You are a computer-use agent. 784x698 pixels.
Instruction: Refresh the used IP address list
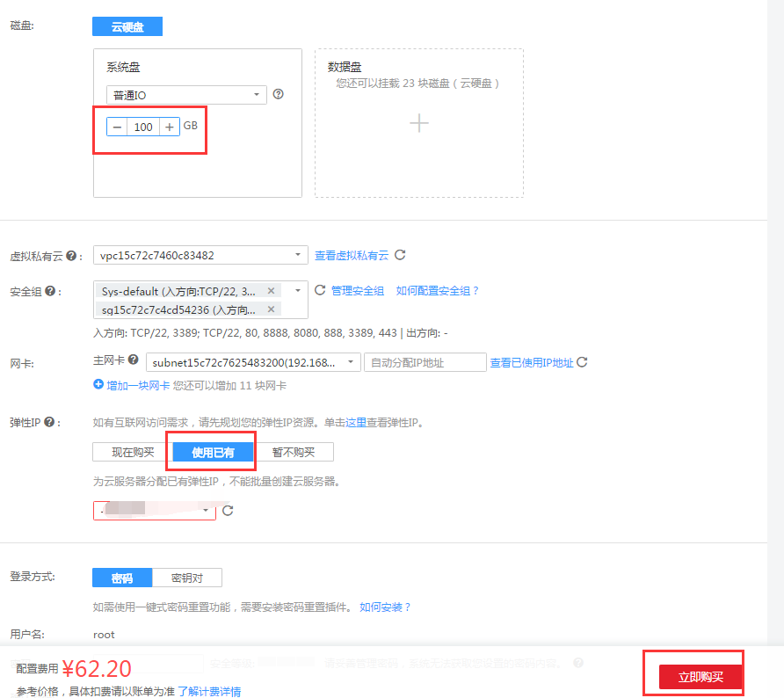582,362
